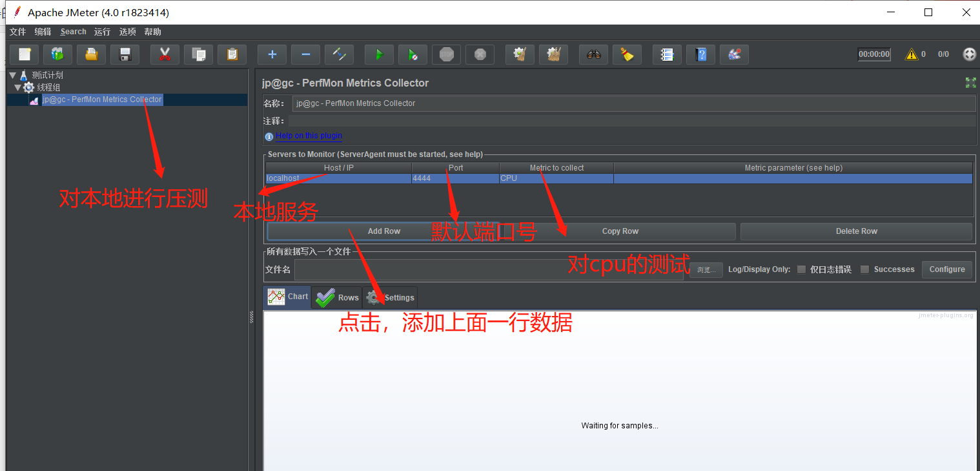Click the Expand All plus icon
Screen dimensions: 980x471
[272, 55]
